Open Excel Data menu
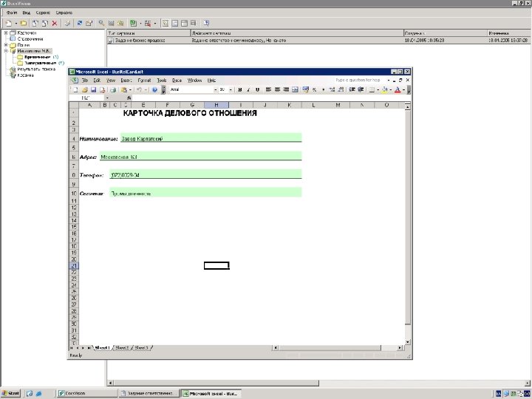532x399 pixels. coord(177,81)
